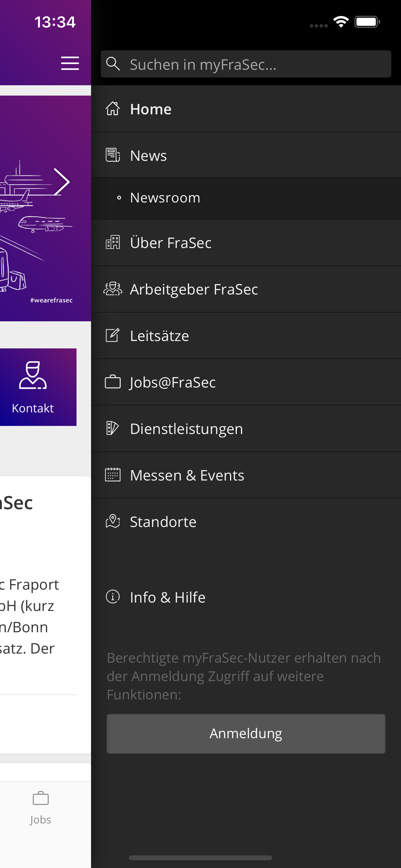Screen dimensions: 401x868
Task: Tap the Standorte map pin icon
Action: [113, 521]
